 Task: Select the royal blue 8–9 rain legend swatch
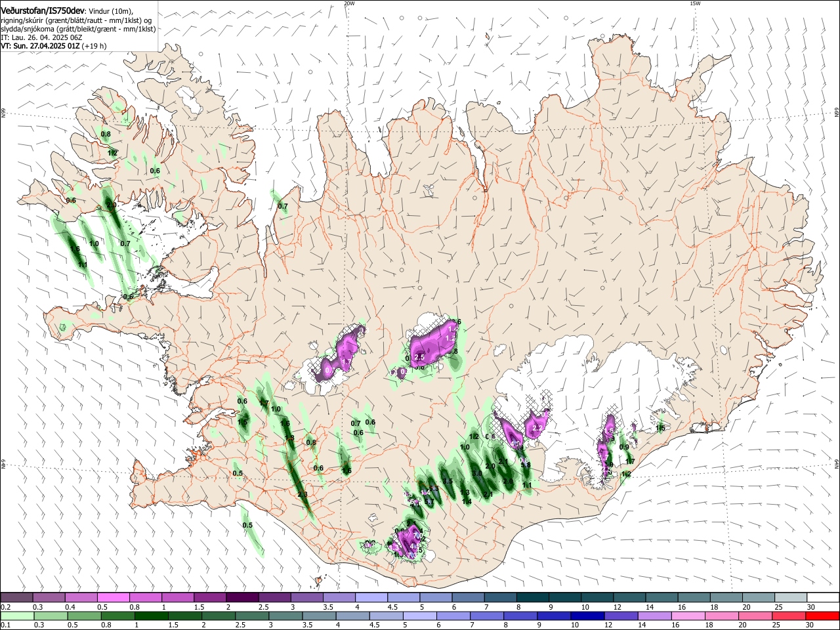click(x=520, y=616)
